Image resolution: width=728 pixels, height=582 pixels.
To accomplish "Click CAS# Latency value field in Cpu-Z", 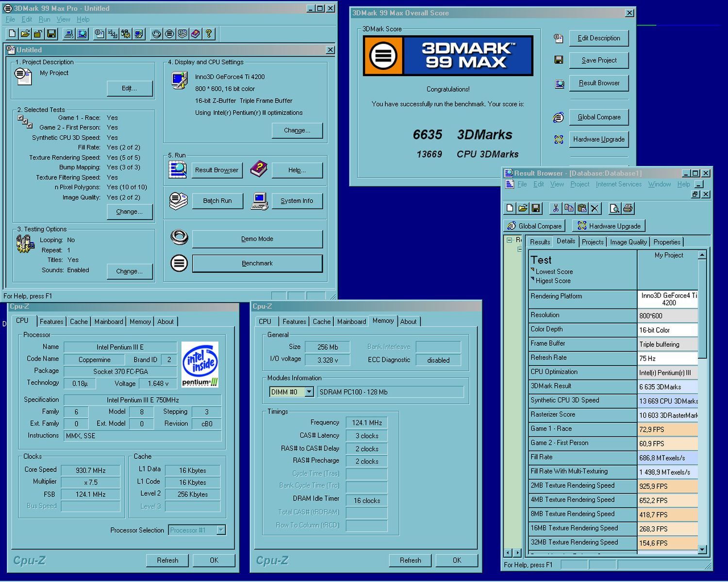I will 366,436.
